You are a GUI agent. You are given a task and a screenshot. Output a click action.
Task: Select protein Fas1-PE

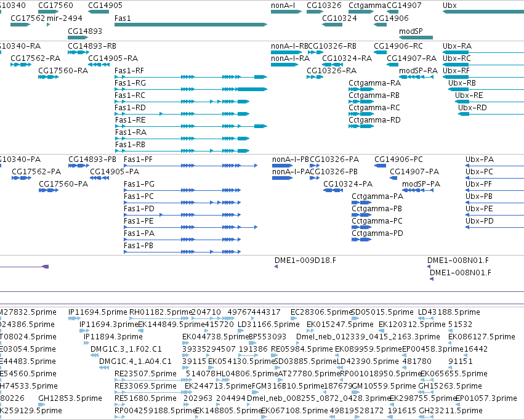click(x=190, y=227)
